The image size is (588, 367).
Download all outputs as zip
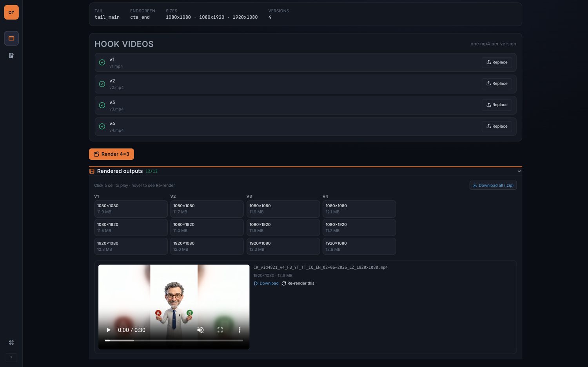coord(493,185)
